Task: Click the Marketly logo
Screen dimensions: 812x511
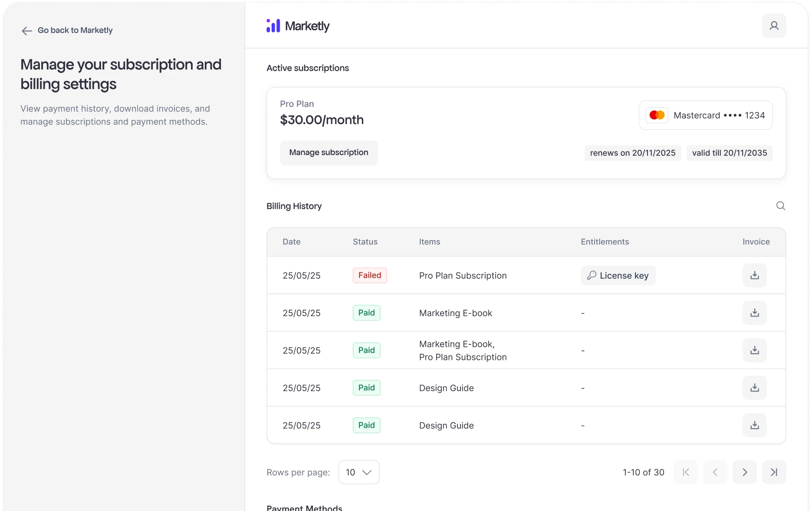Action: click(298, 26)
